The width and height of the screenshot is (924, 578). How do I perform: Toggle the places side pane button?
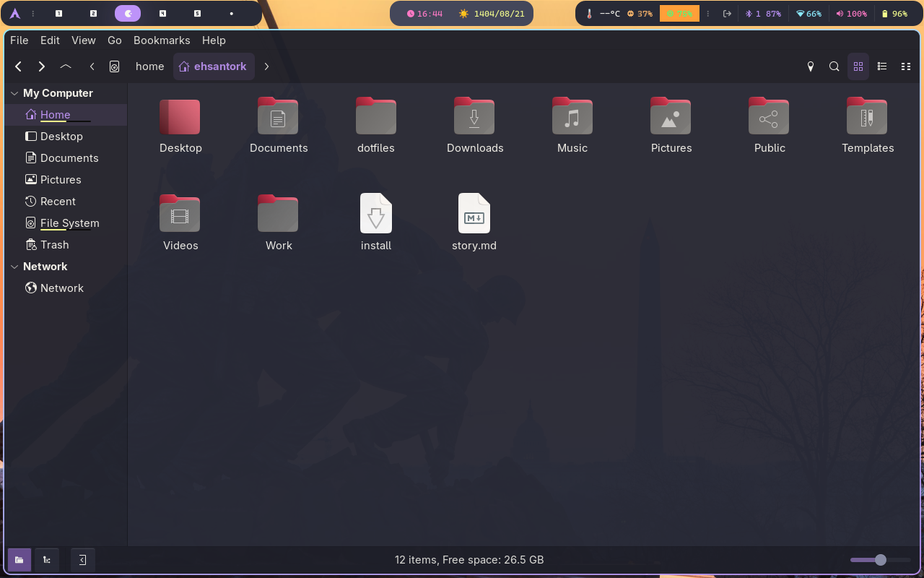(19, 559)
